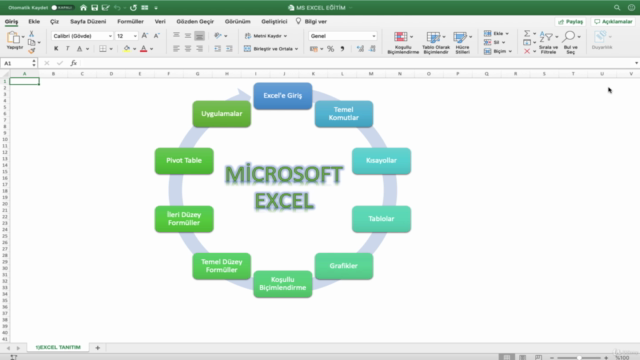This screenshot has width=640, height=360.
Task: Expand the formula bar chevron
Action: [x=636, y=63]
